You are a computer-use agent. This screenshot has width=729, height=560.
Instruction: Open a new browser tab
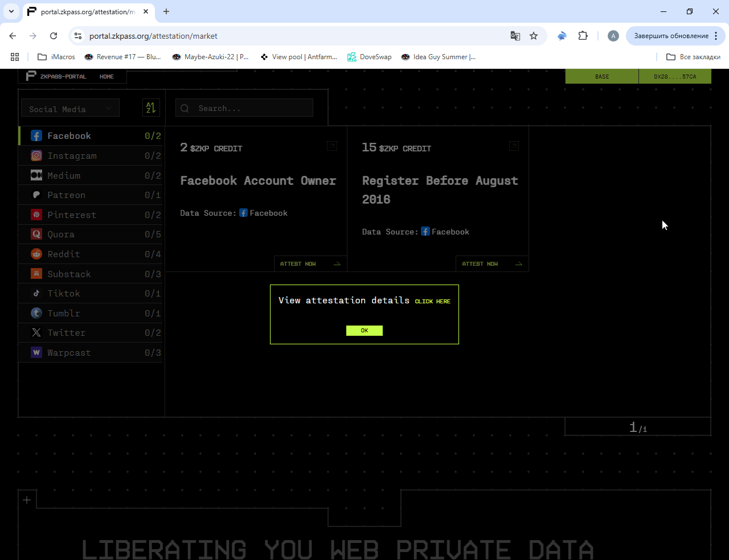tap(166, 11)
